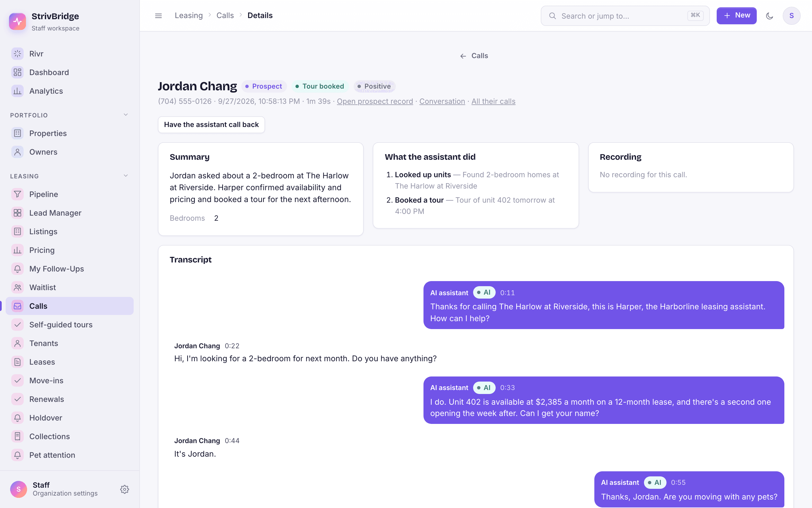This screenshot has width=812, height=508.
Task: Click the Dashboard grid icon
Action: (17, 72)
